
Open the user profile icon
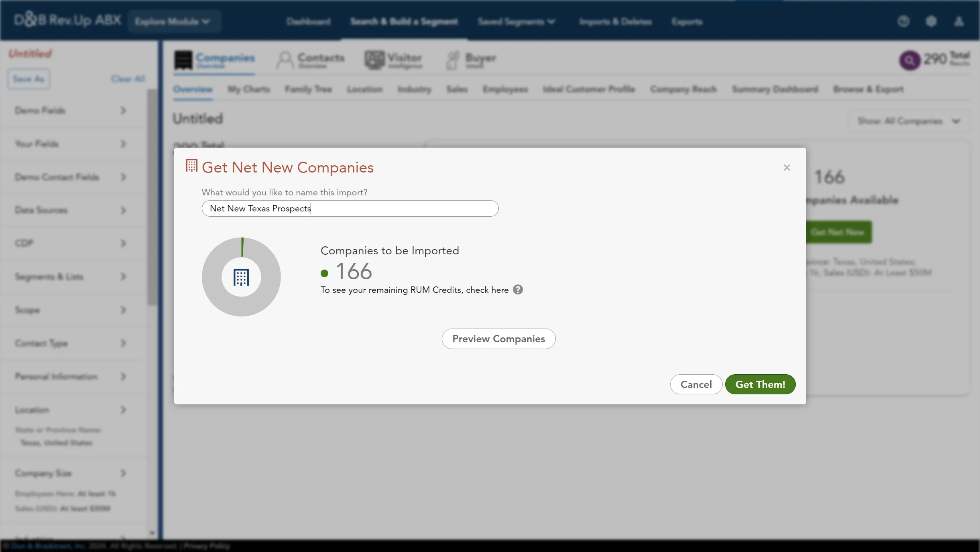[959, 21]
